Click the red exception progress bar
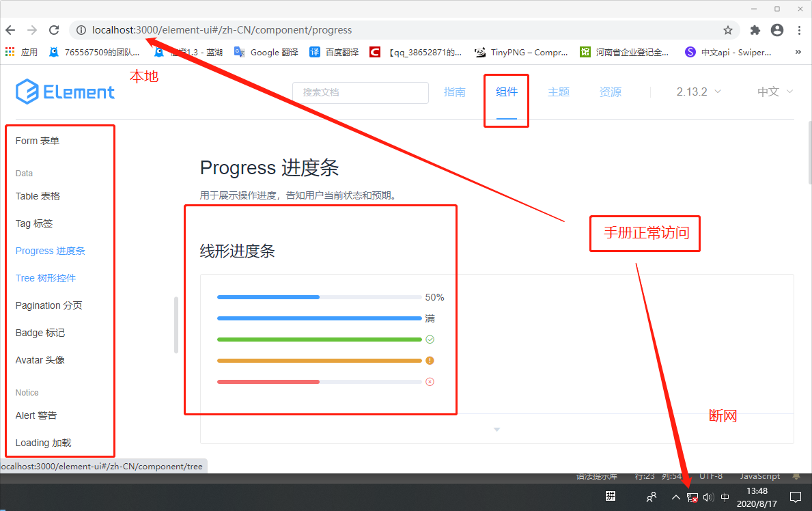The width and height of the screenshot is (812, 511). pyautogui.click(x=320, y=382)
